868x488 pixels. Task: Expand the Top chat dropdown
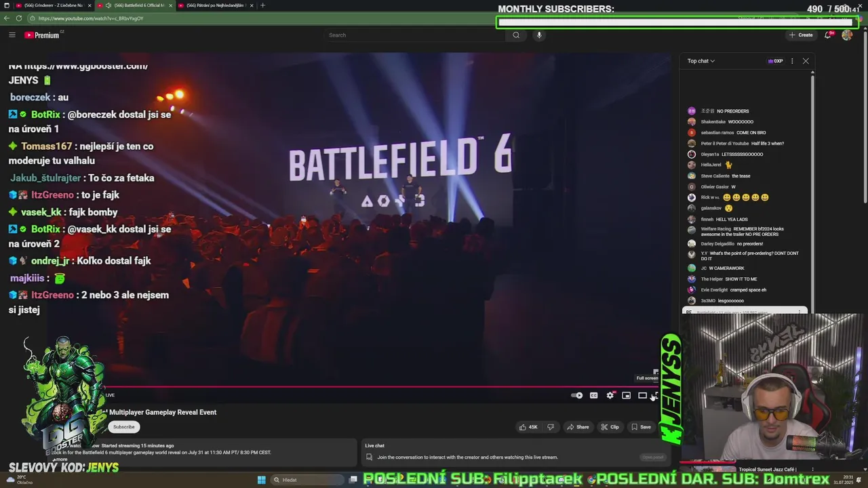pyautogui.click(x=701, y=61)
